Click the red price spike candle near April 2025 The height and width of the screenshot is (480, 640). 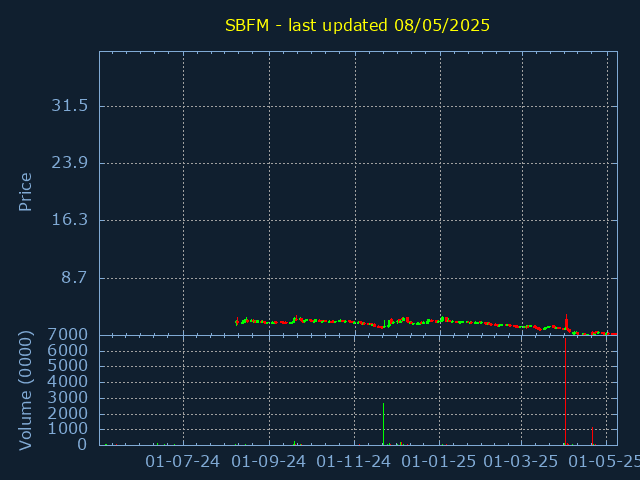pos(566,322)
